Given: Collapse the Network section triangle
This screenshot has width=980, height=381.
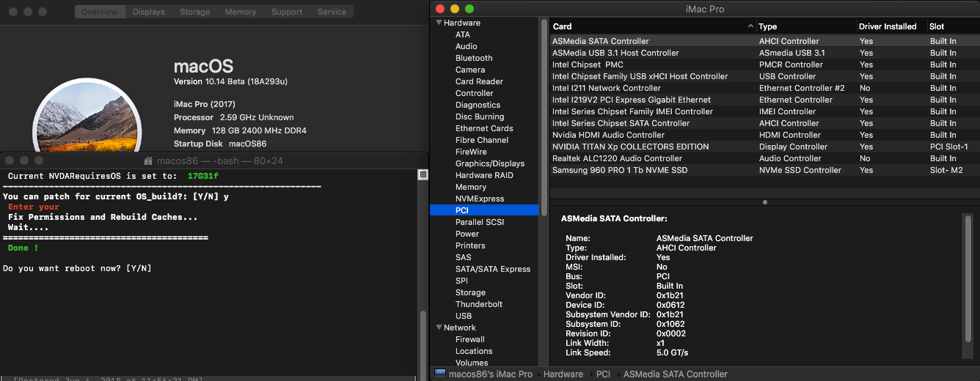Looking at the screenshot, I should click(x=439, y=328).
